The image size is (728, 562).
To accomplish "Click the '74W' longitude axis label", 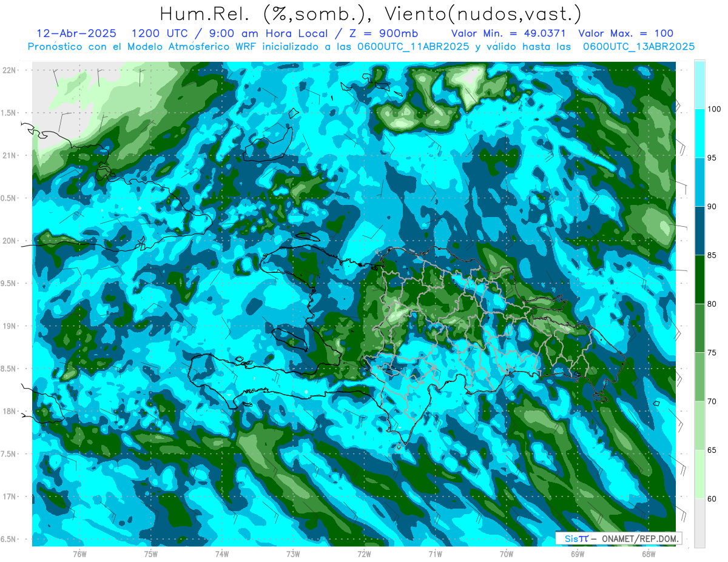I will click(222, 554).
